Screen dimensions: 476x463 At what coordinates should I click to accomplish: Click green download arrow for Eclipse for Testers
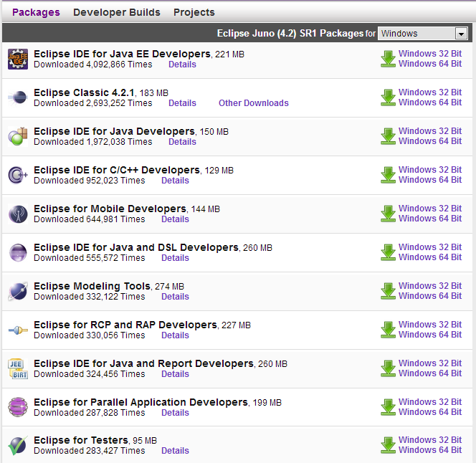tap(388, 445)
